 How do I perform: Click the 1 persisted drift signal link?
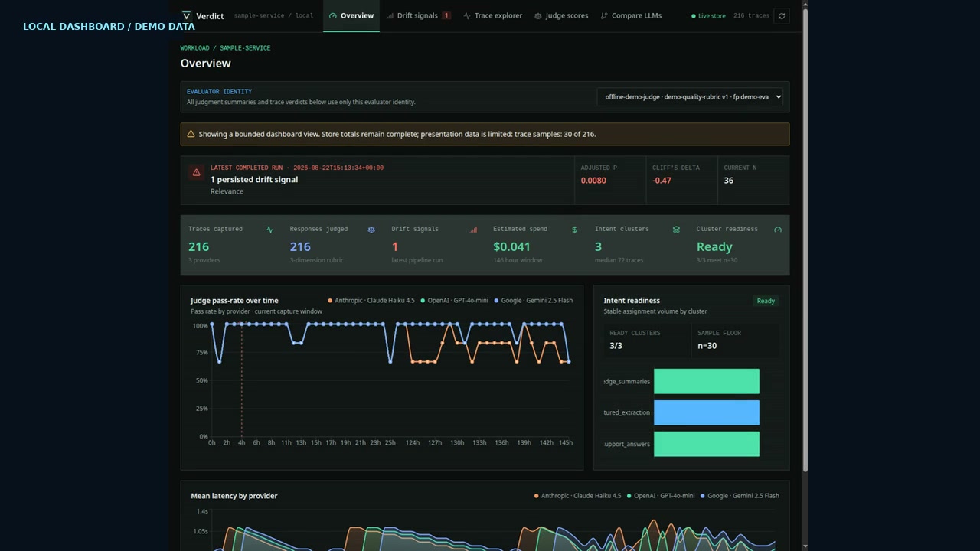click(x=254, y=179)
